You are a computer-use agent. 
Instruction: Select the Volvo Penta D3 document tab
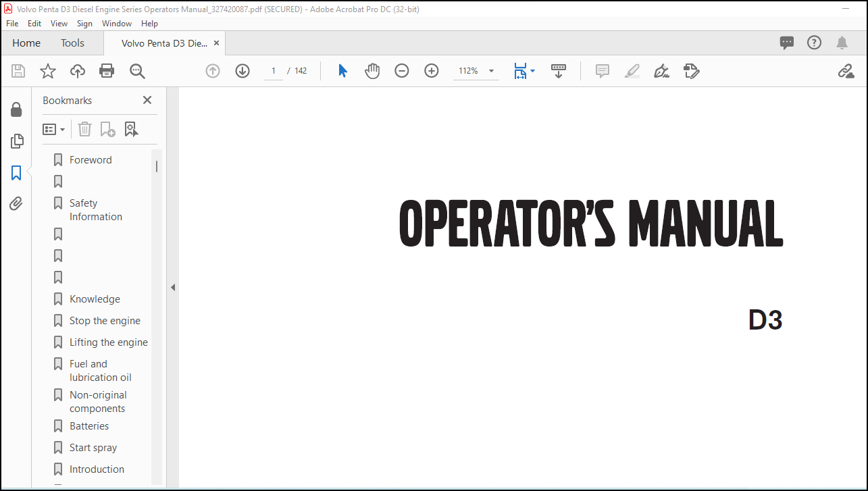[164, 43]
